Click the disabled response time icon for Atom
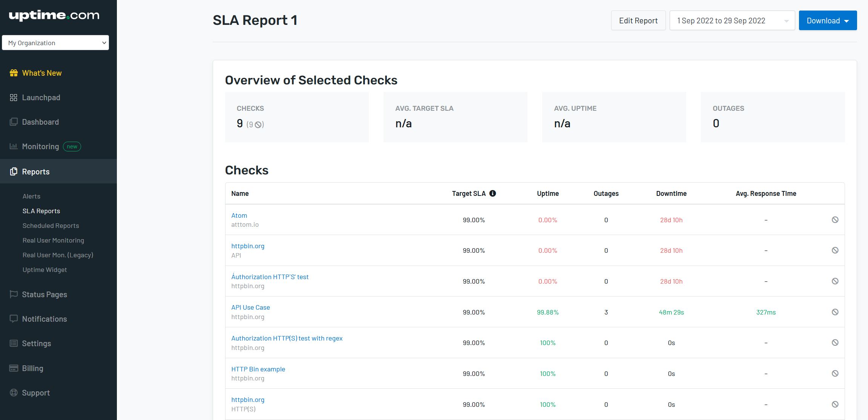The width and height of the screenshot is (868, 420). 836,220
